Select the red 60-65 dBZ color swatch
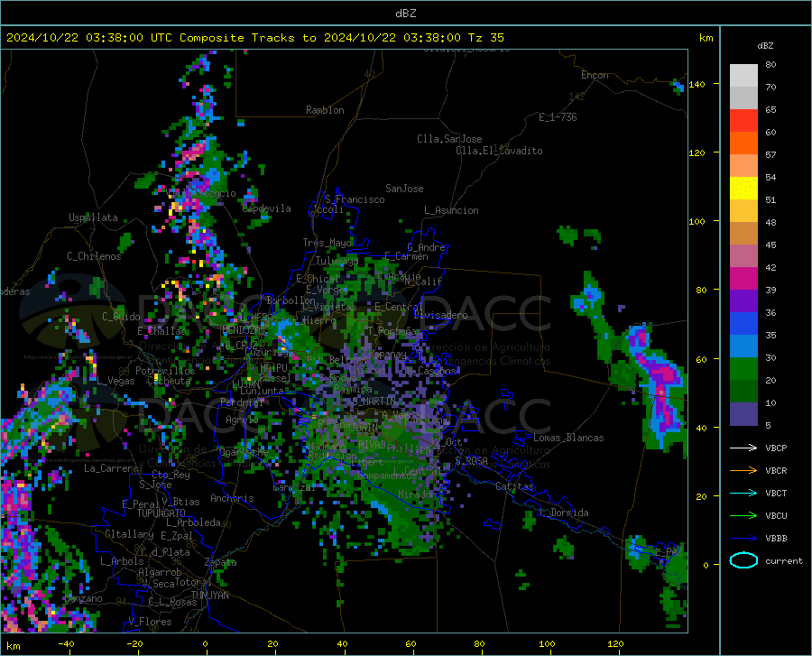 coord(743,121)
